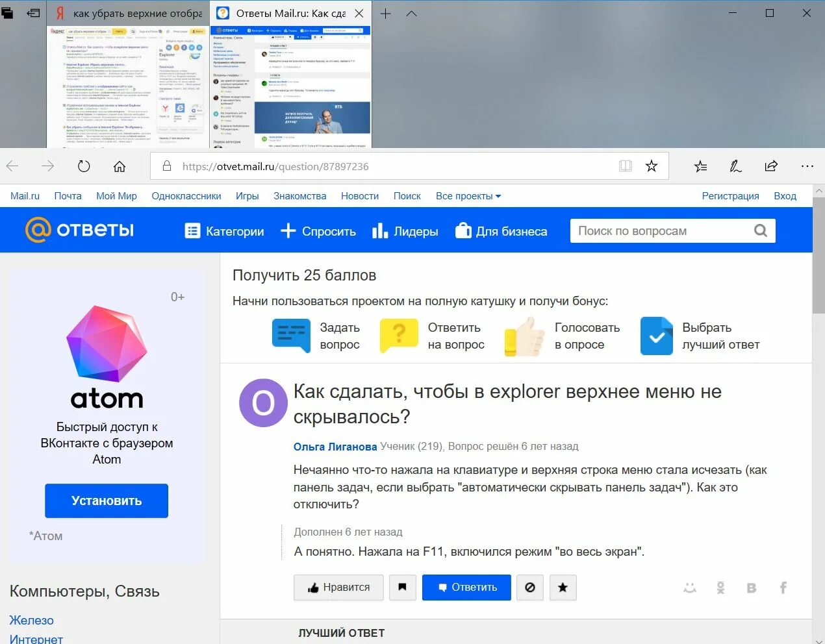Open the favorites hub icon
The width and height of the screenshot is (825, 644).
point(700,166)
